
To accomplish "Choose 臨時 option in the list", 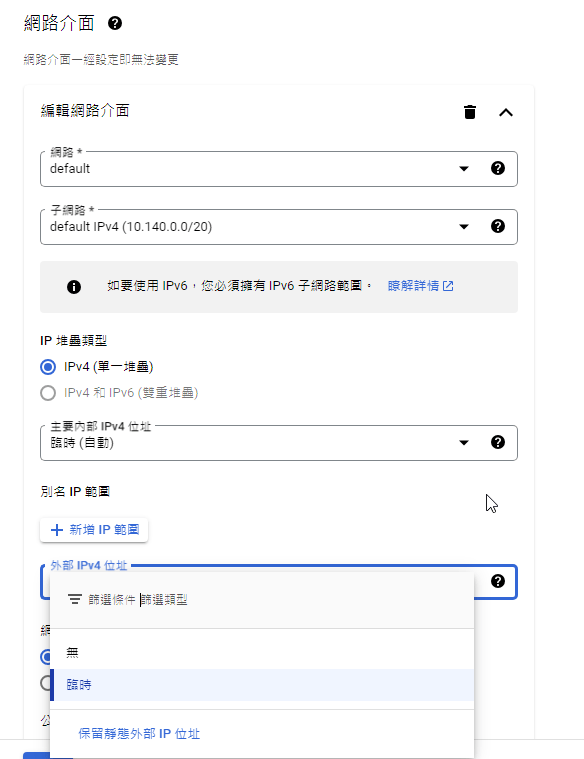I will click(x=262, y=685).
